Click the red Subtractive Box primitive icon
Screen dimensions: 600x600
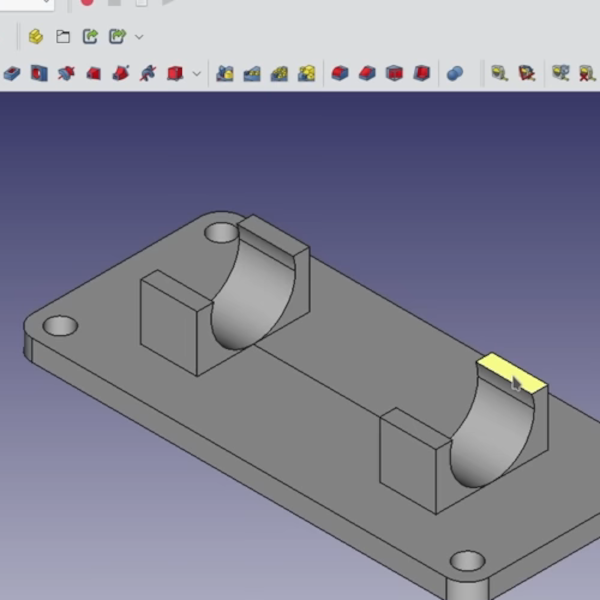tap(175, 73)
